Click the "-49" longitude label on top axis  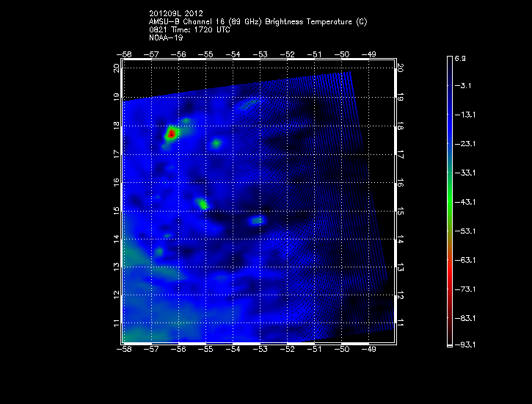368,54
